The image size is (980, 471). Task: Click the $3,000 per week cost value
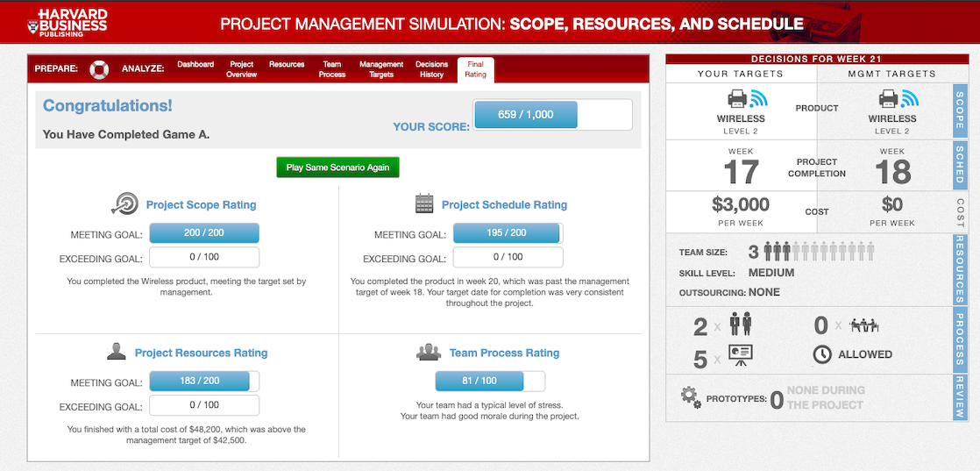741,204
